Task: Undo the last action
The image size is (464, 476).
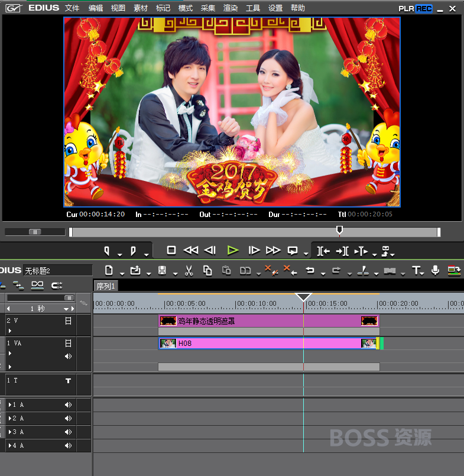Action: (310, 270)
